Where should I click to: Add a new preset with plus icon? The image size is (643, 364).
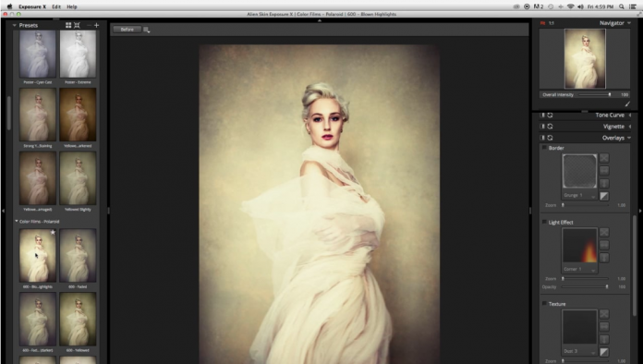pyautogui.click(x=96, y=26)
